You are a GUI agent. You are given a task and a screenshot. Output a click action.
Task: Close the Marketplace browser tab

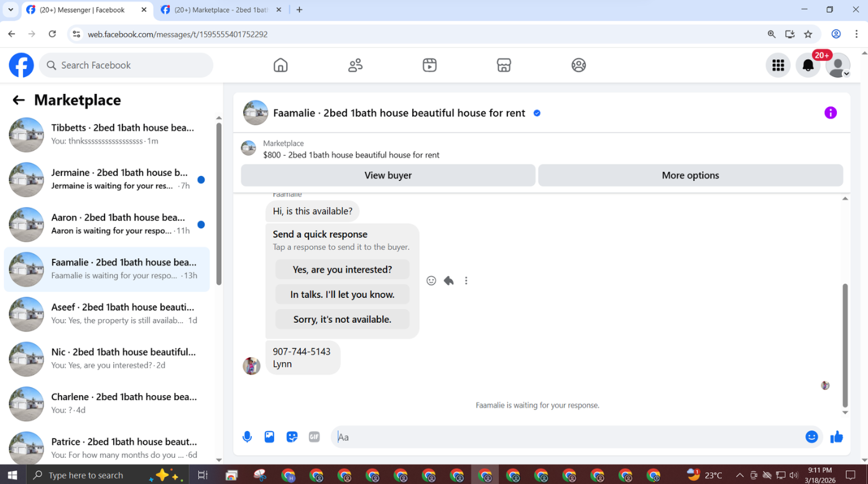pyautogui.click(x=279, y=10)
